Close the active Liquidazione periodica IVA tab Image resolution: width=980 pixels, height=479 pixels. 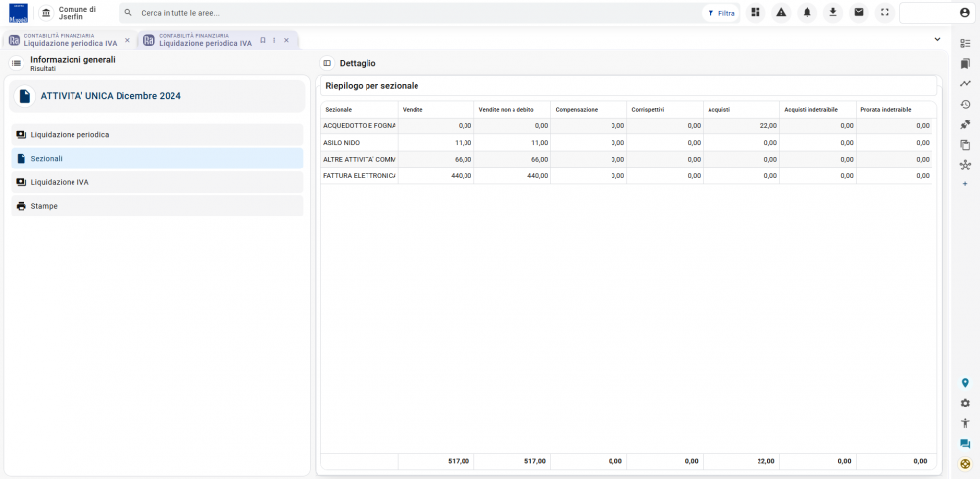pos(286,40)
